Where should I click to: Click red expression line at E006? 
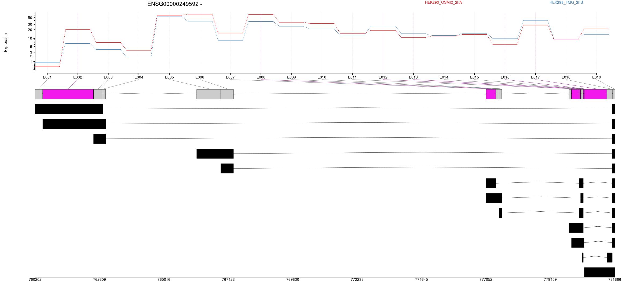point(200,14)
